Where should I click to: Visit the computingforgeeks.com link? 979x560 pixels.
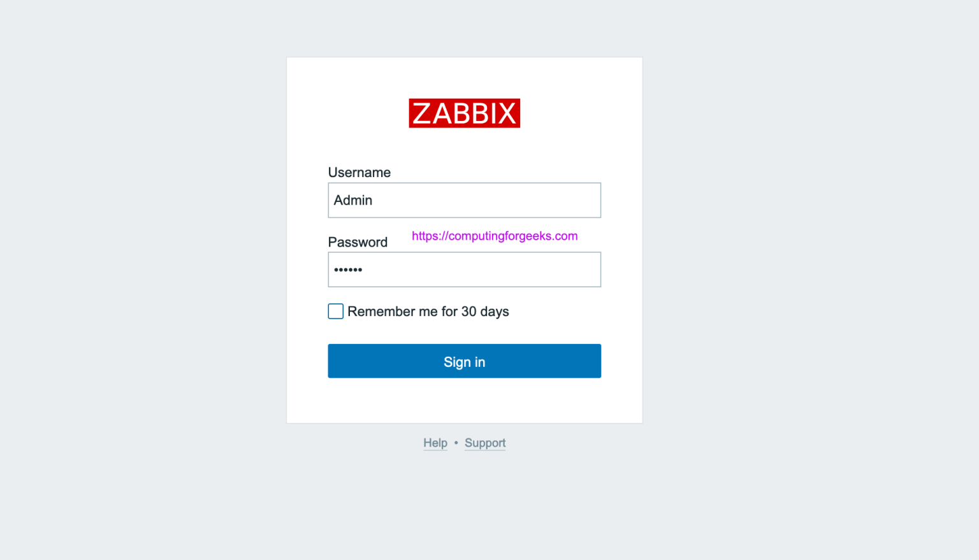click(495, 236)
